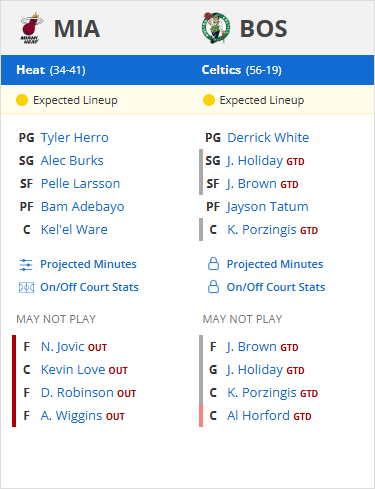Click the Celtics Projected Minutes lock icon
This screenshot has height=489, width=375.
213,264
